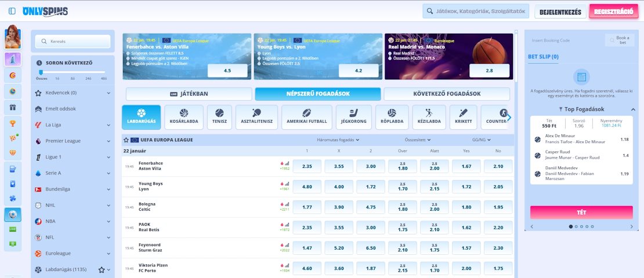Open the gift box promotions icon
This screenshot has height=278, width=644.
(x=13, y=107)
